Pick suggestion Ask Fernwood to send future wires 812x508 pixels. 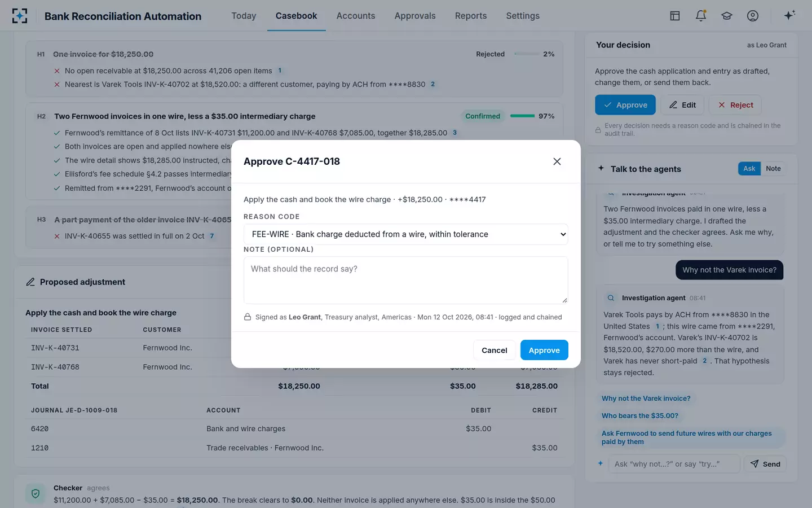coord(691,437)
